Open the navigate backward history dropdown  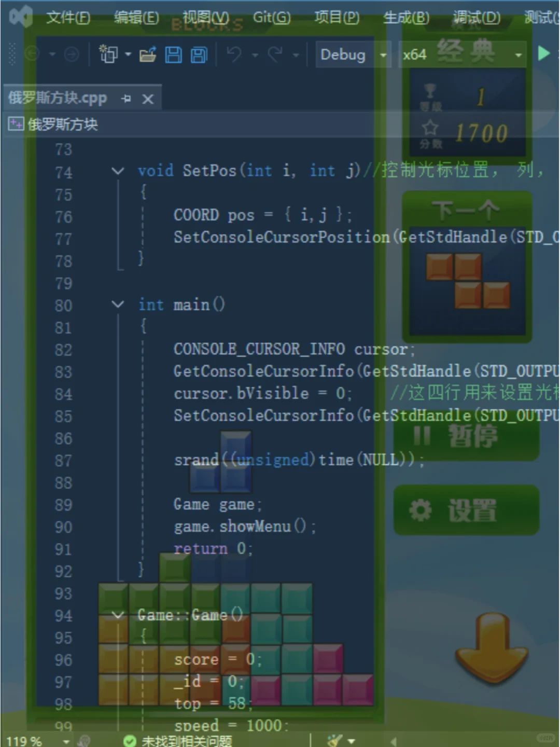point(52,54)
